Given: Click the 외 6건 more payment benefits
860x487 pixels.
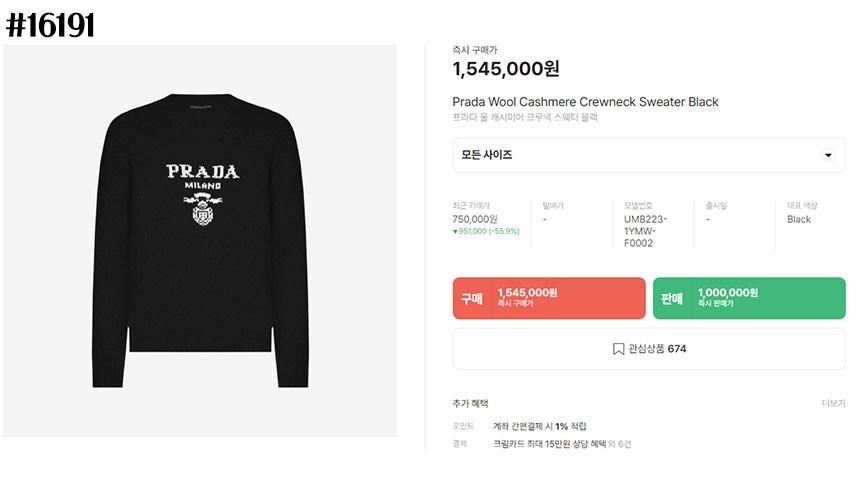Looking at the screenshot, I should click(x=620, y=444).
